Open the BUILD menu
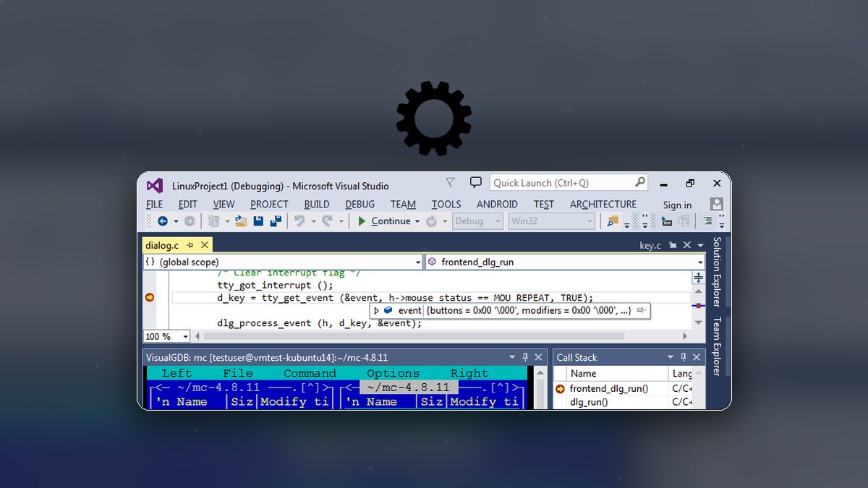868x488 pixels. [x=317, y=205]
